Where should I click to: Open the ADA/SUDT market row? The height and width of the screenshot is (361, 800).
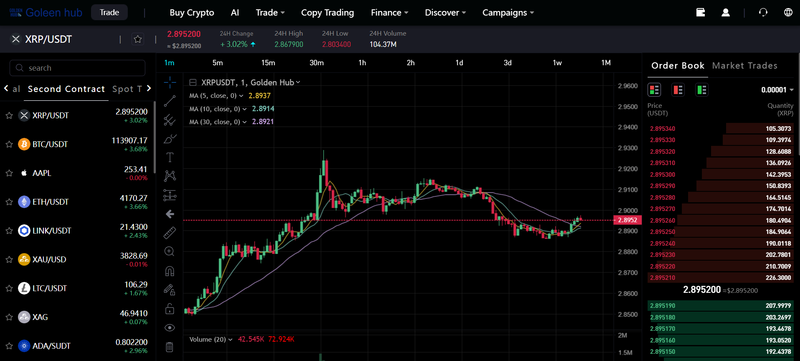point(77,346)
